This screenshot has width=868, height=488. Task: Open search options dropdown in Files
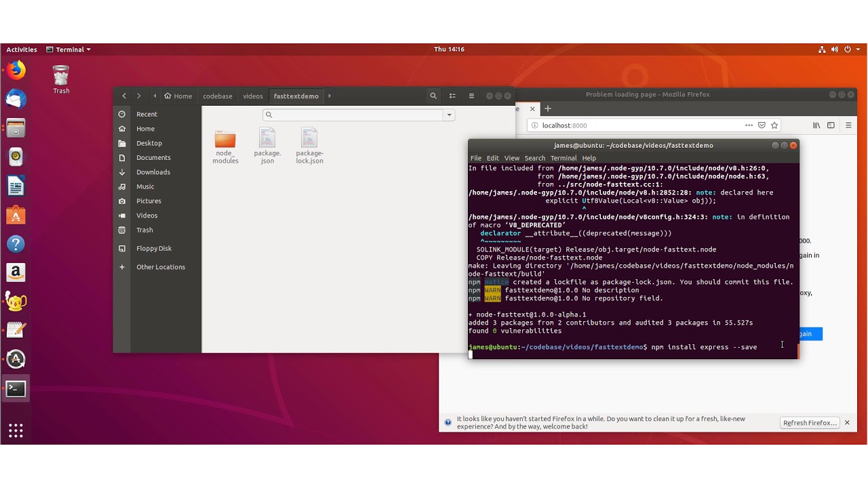tap(449, 115)
